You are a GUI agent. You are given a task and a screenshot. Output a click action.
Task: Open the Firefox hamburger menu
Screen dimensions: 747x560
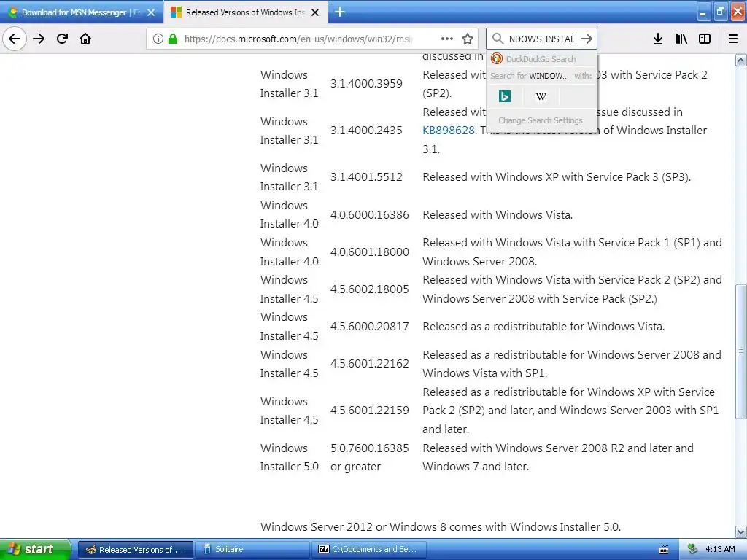click(x=733, y=39)
